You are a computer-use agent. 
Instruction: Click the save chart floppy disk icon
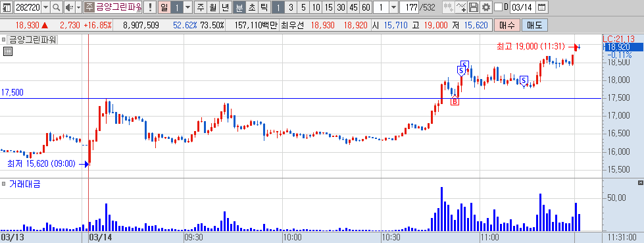[x=474, y=7]
